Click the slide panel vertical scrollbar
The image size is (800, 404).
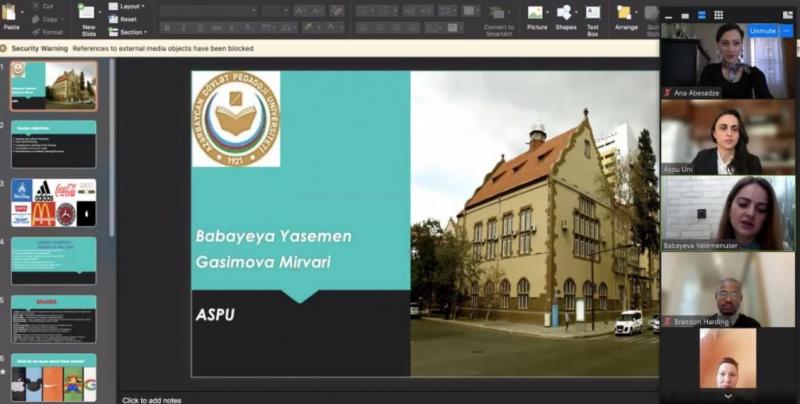pos(112,148)
